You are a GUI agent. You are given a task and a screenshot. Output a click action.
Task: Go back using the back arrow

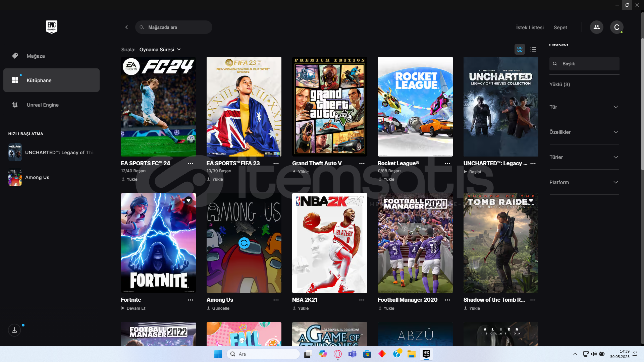[x=126, y=27]
